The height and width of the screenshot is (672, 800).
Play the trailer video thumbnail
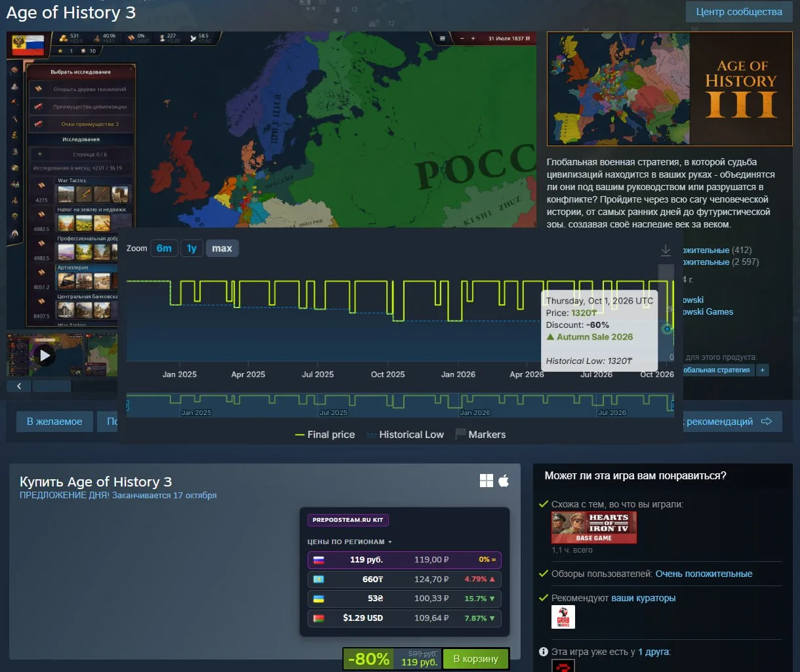[45, 355]
